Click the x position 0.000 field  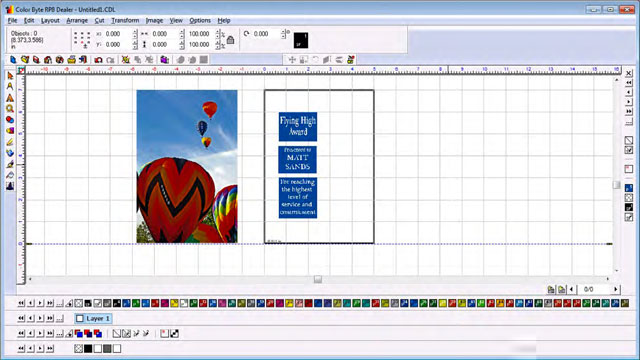click(118, 34)
